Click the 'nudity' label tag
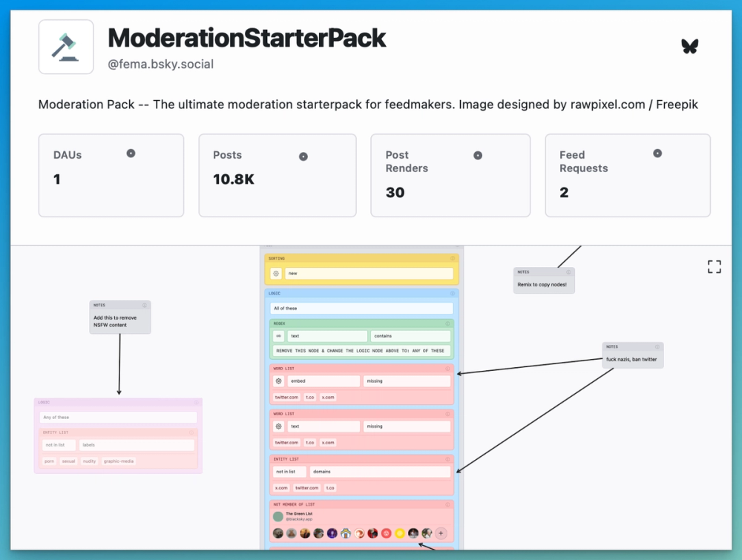The height and width of the screenshot is (560, 742). [x=90, y=461]
